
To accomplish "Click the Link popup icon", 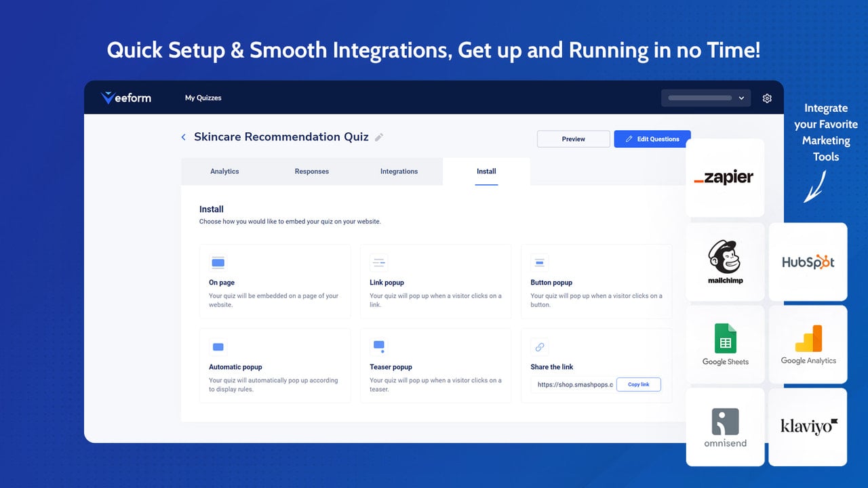I will (378, 263).
